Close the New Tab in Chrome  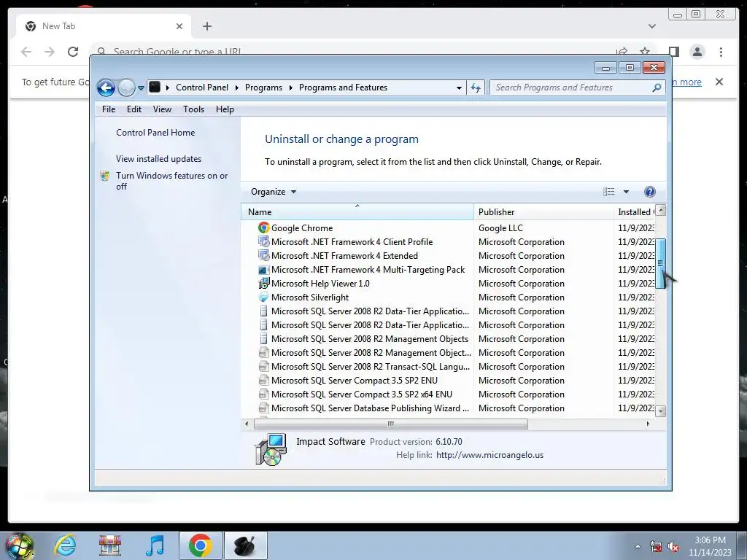pyautogui.click(x=179, y=26)
